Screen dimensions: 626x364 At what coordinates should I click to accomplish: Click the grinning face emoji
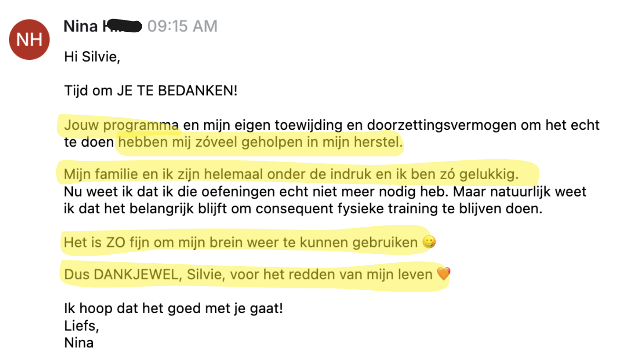click(429, 243)
